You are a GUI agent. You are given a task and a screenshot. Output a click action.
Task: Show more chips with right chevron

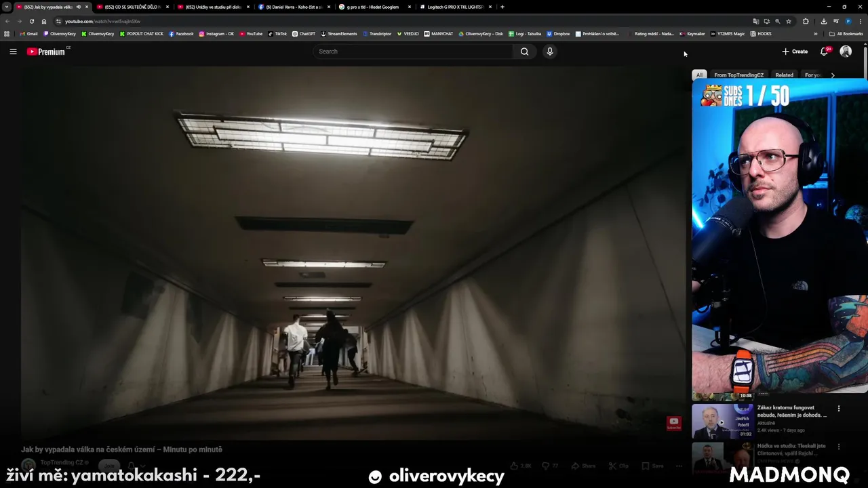(833, 75)
